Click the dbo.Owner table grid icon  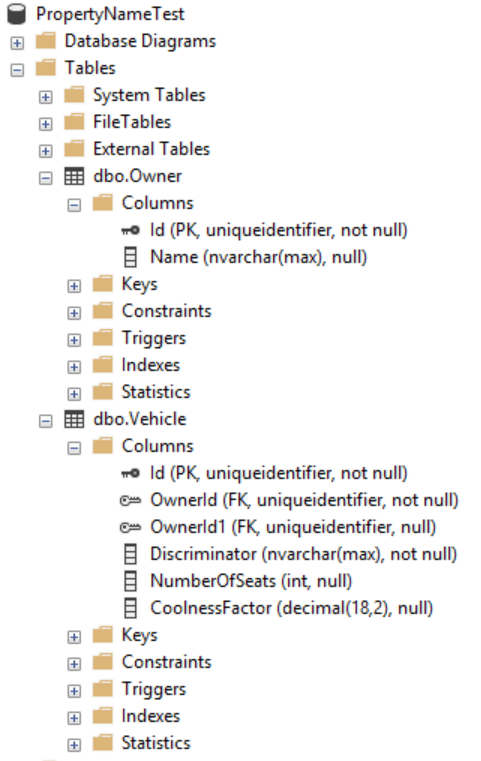74,176
